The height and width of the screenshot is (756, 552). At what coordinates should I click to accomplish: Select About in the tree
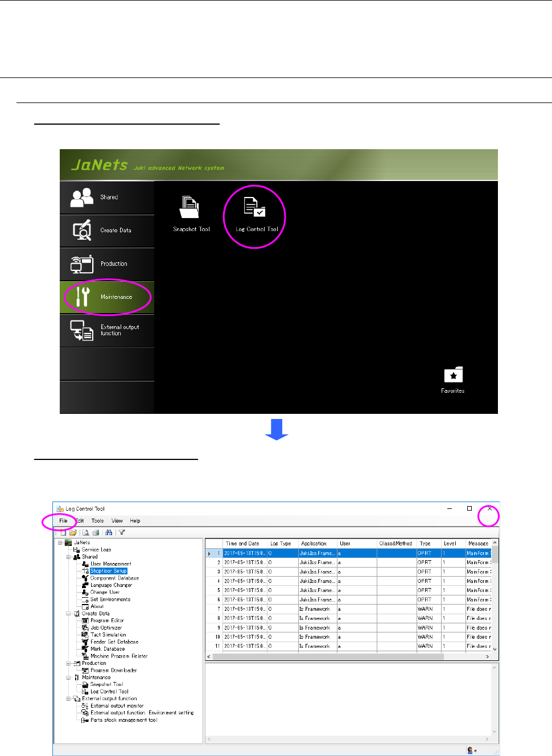[x=97, y=606]
